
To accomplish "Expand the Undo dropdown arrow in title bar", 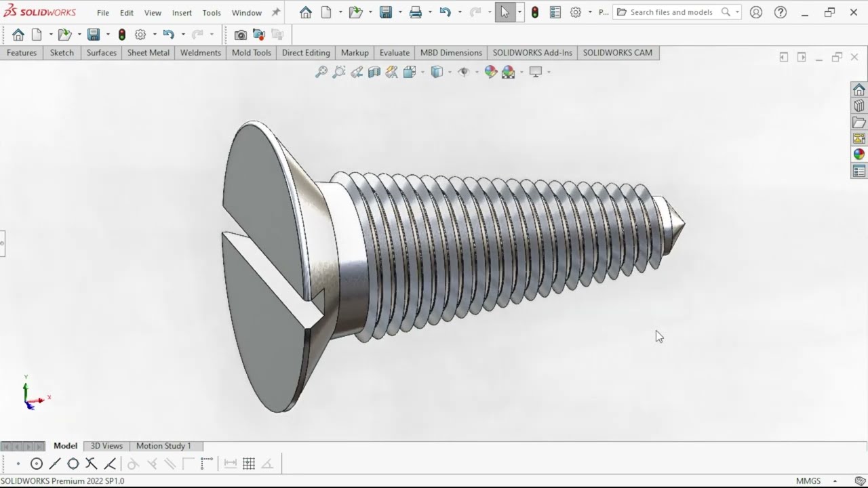I will [460, 12].
